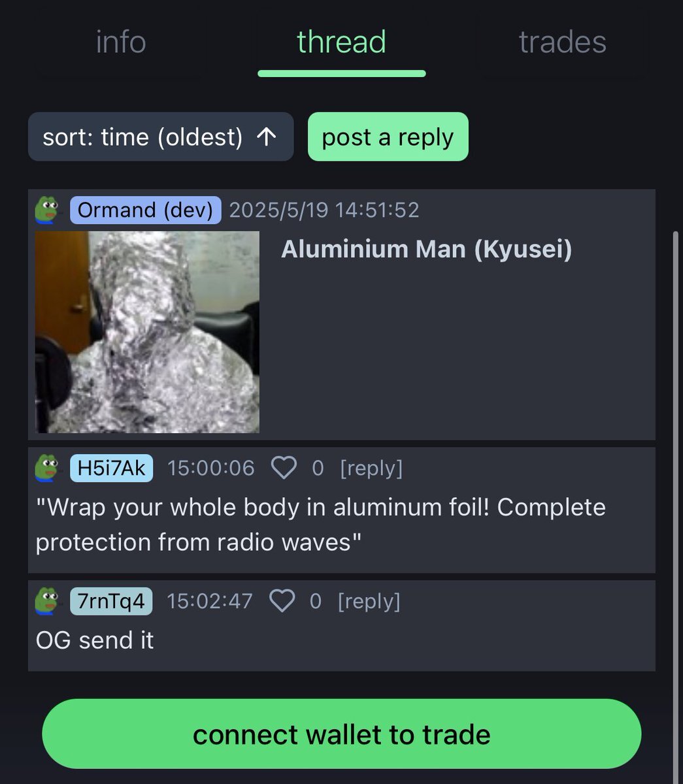683x784 pixels.
Task: Like the H5i7Ak comment with heart
Action: 284,468
